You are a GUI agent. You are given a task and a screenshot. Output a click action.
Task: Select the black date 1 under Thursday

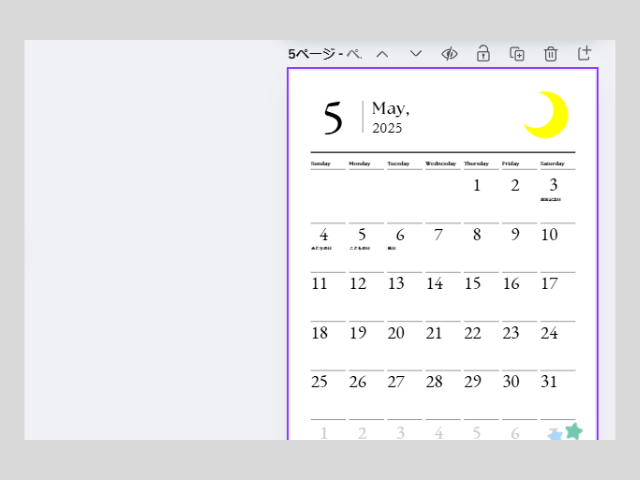[476, 186]
